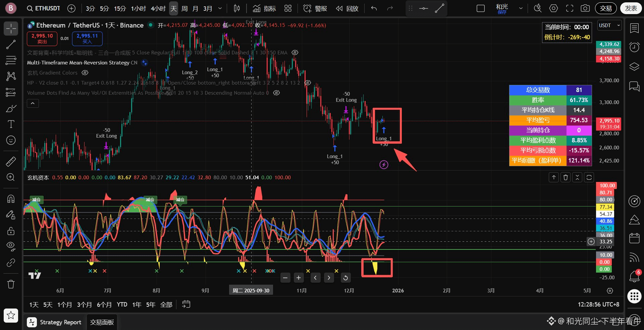Click the trash icon to remove drawings

coord(11,284)
